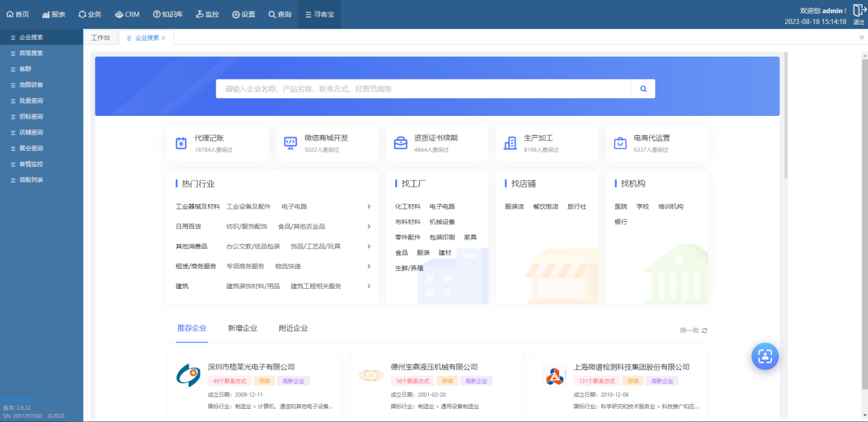
Task: Expand the 日用百货 industry row chevron
Action: tap(368, 226)
